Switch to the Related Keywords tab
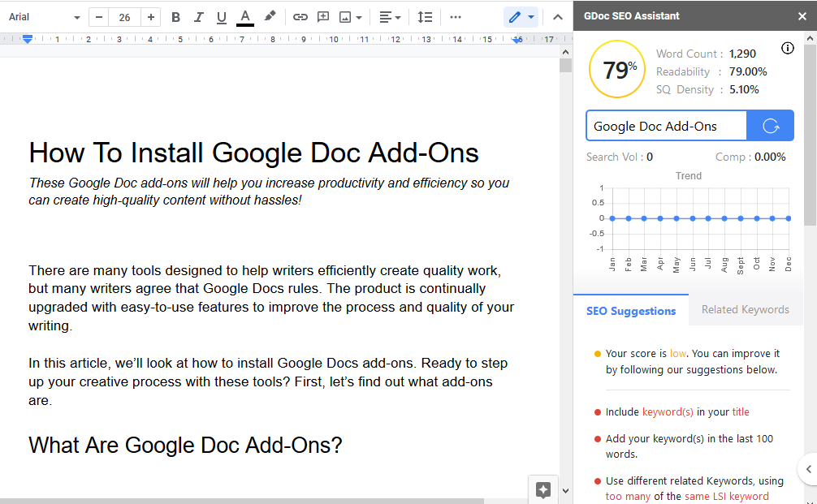The width and height of the screenshot is (817, 504). pos(745,309)
